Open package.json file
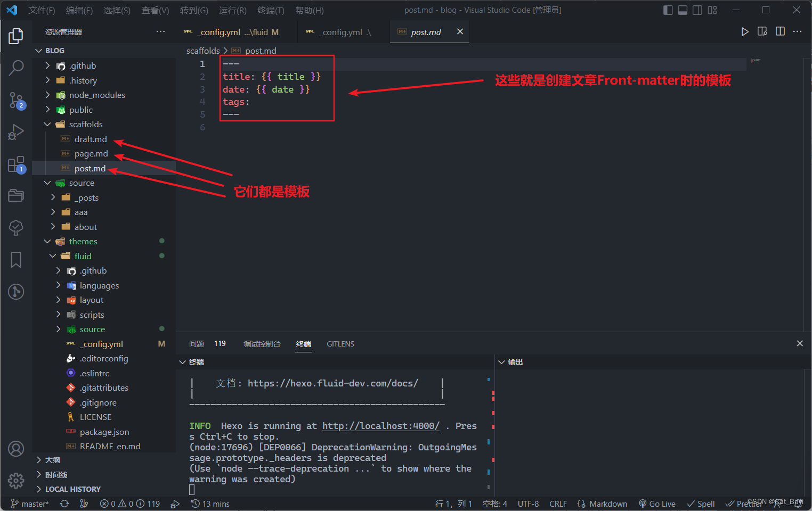The image size is (812, 511). coord(104,432)
